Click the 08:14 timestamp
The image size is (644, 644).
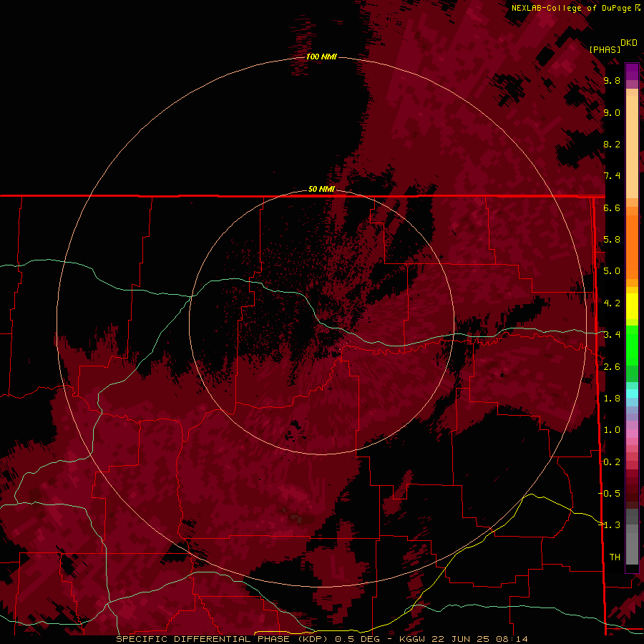point(512,639)
